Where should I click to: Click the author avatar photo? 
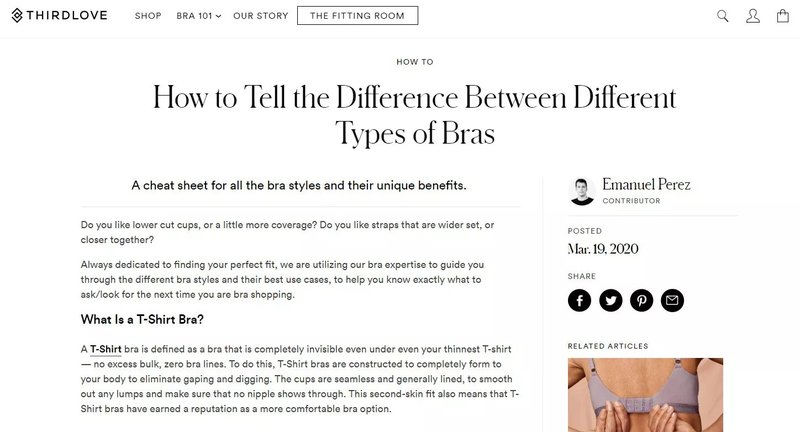pyautogui.click(x=582, y=191)
